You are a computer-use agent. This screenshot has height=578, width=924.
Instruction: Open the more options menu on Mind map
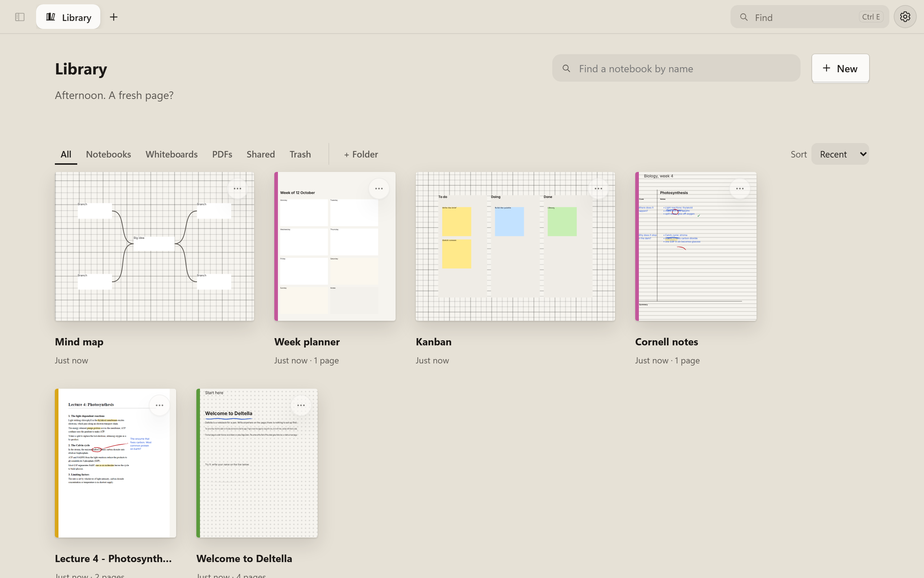[237, 189]
